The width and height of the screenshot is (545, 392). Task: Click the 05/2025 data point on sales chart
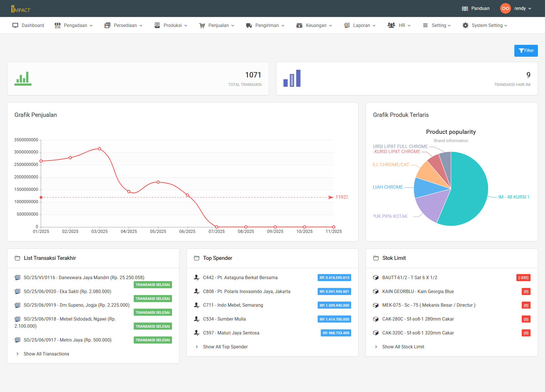click(x=158, y=182)
